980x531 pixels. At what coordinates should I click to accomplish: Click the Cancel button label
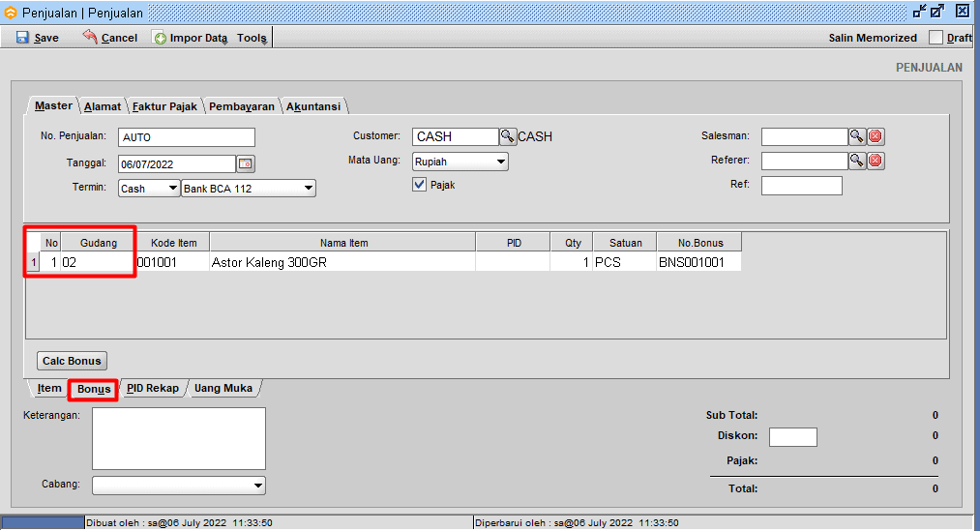click(119, 38)
